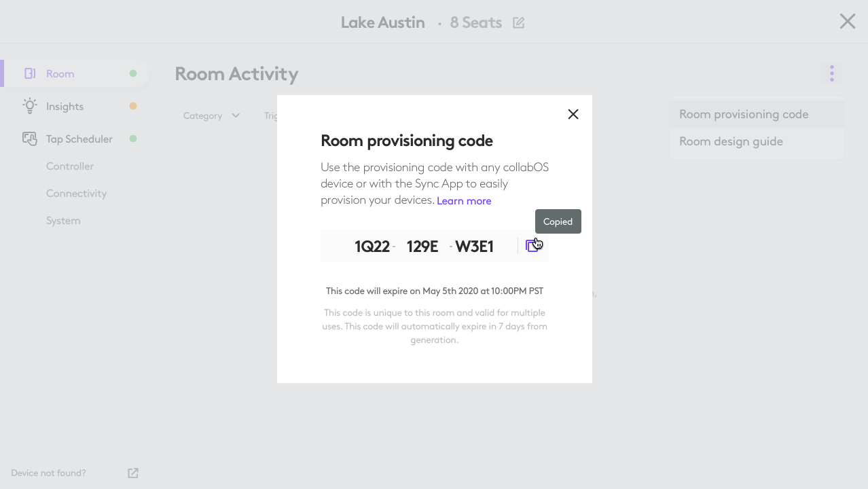The image size is (868, 489).
Task: Click the yellow status indicator beside Insights
Action: pos(134,106)
